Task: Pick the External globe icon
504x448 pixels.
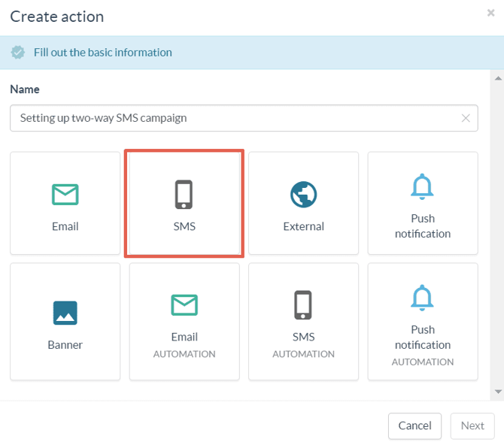Action: (303, 195)
